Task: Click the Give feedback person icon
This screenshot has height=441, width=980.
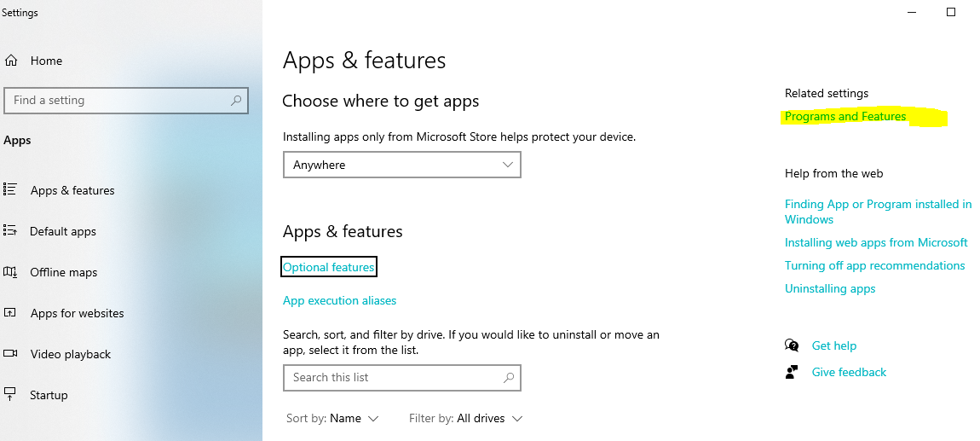Action: point(792,372)
